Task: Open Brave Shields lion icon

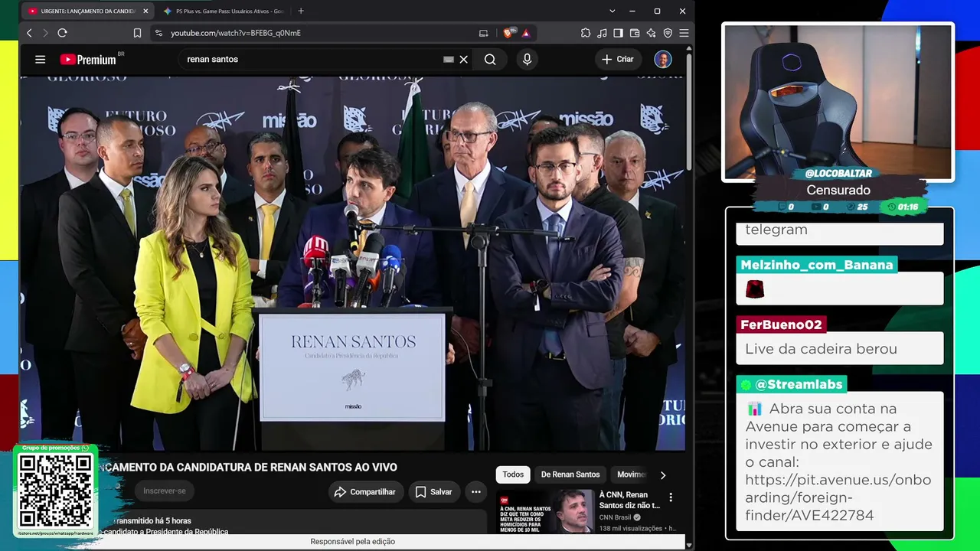Action: point(508,33)
